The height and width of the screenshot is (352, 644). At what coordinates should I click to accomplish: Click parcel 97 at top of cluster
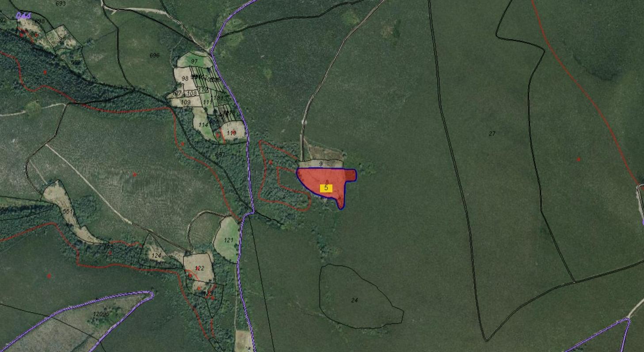[194, 61]
